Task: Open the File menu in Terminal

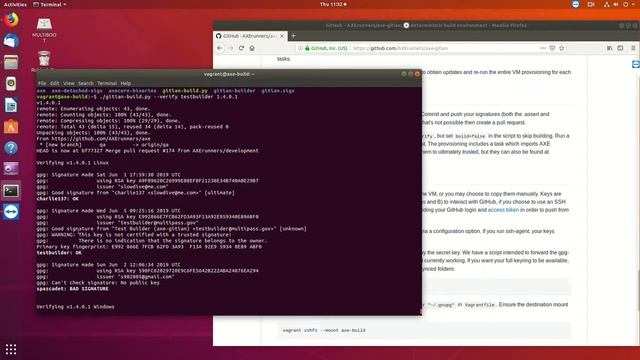Action: tap(42, 83)
